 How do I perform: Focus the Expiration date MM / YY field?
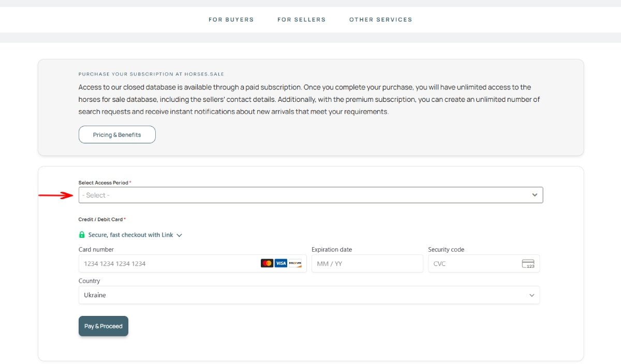tap(366, 264)
